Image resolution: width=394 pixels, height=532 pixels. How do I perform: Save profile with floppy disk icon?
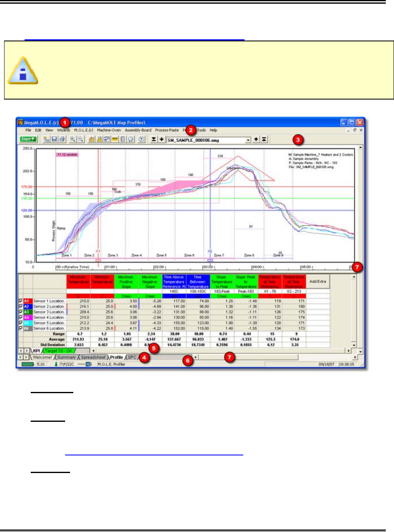click(54, 139)
